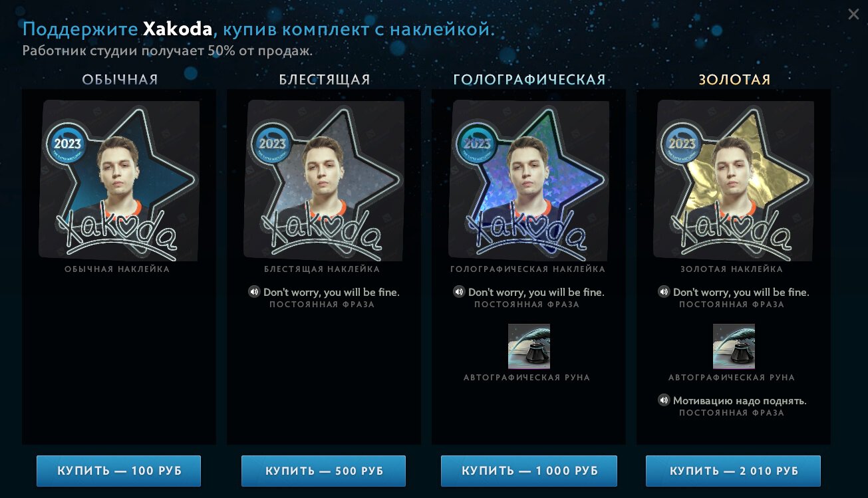
Task: Click the ЗОЛОТАЯ column heading
Action: pyautogui.click(x=734, y=80)
